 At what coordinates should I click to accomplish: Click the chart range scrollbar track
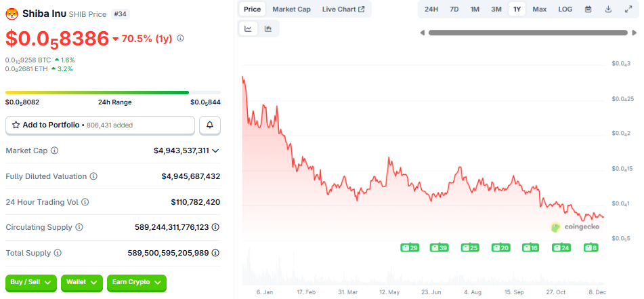(528, 33)
